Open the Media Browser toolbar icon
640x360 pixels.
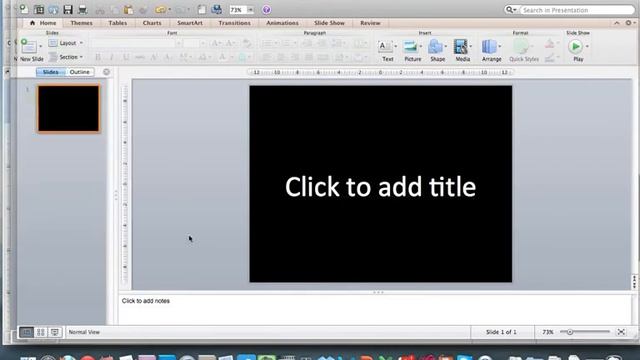[x=217, y=9]
